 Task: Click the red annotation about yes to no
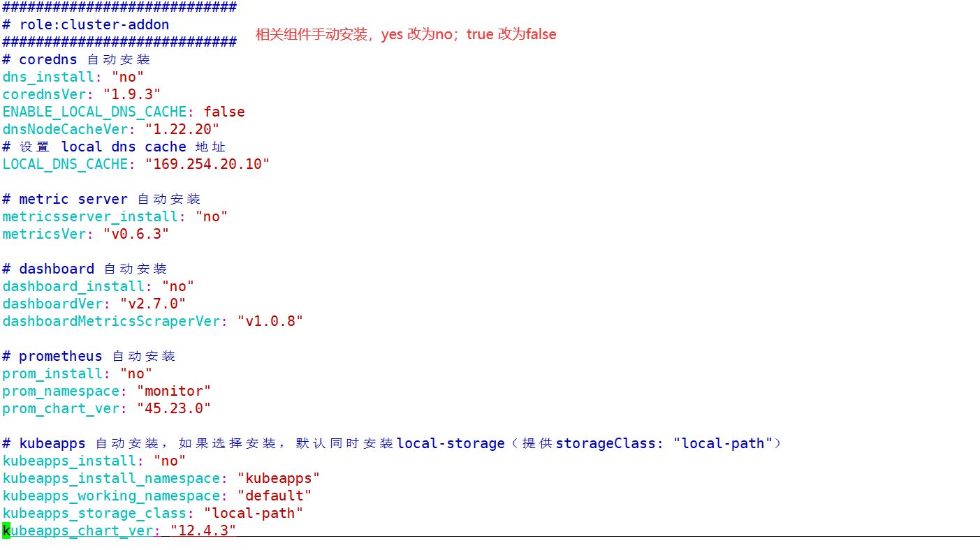pos(406,34)
